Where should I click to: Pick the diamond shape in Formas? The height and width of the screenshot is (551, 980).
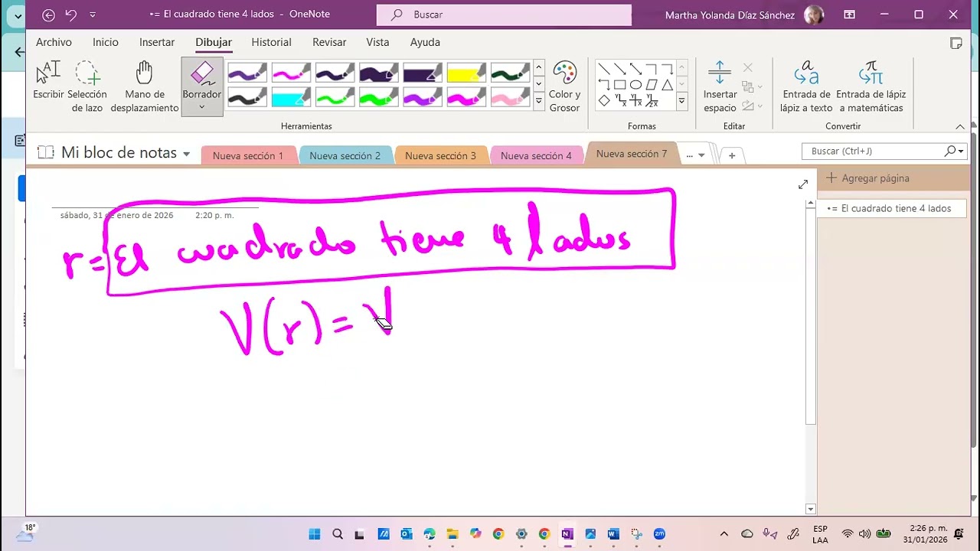point(604,100)
